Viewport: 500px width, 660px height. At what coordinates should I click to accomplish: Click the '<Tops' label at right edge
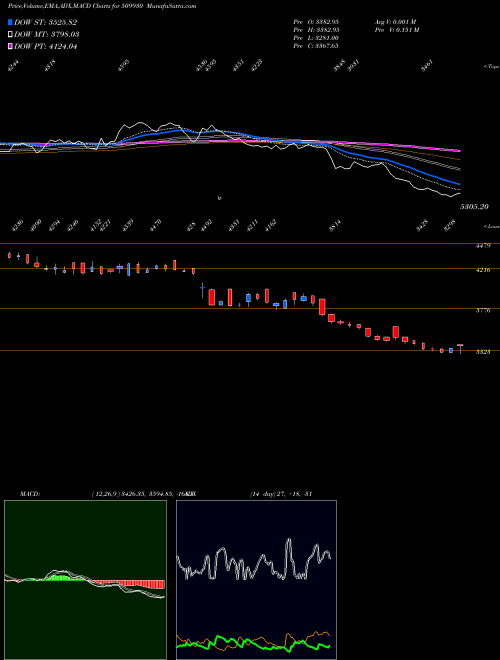click(492, 67)
